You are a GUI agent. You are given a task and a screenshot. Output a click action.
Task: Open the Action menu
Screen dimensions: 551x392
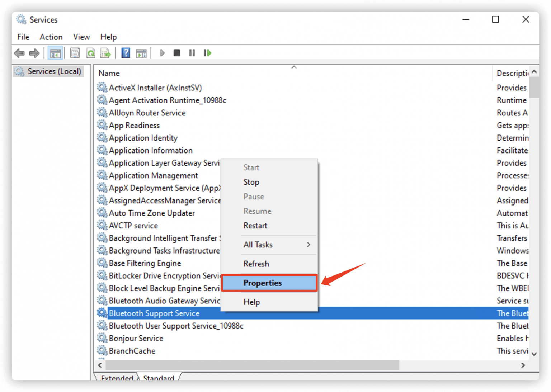click(51, 37)
